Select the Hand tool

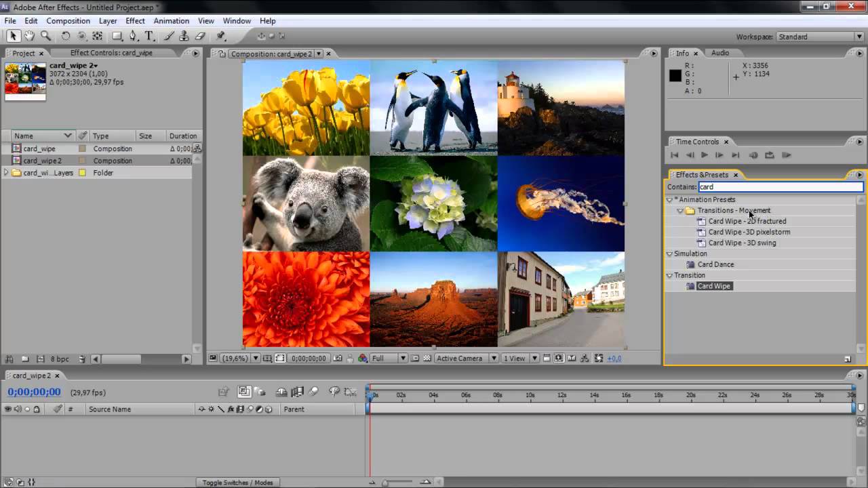(x=30, y=36)
